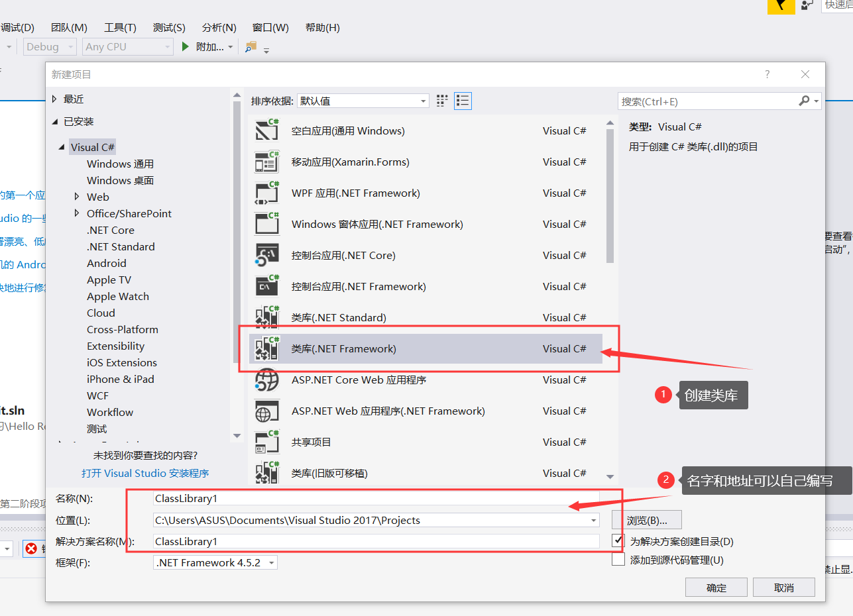Image resolution: width=853 pixels, height=616 pixels.
Task: Open the 工具(T) menu
Action: point(120,27)
